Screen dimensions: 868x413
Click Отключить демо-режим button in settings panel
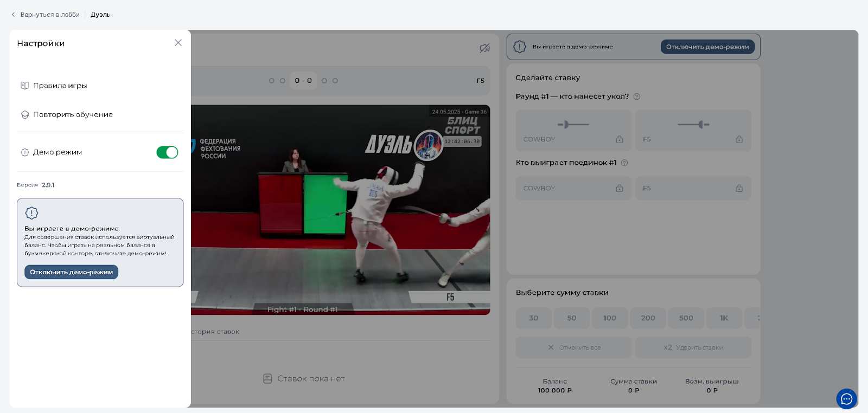point(71,272)
